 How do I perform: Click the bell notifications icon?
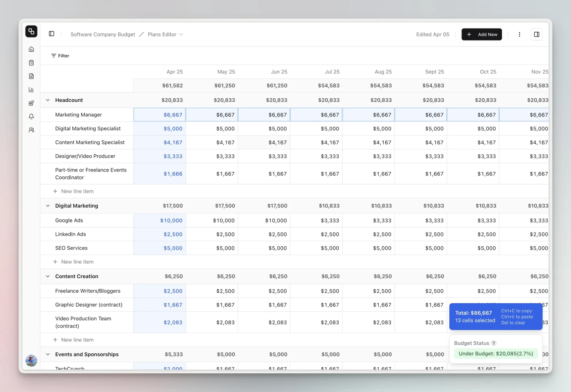pos(31,117)
